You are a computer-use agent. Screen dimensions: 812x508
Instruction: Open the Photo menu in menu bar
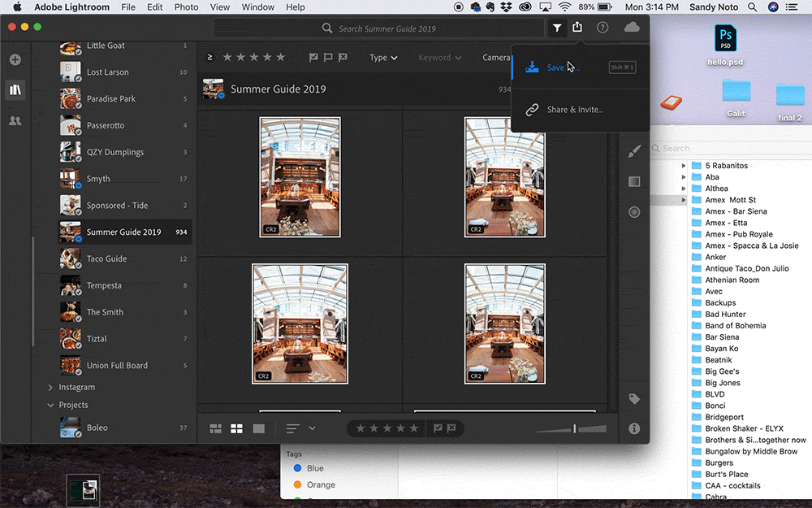(x=186, y=7)
